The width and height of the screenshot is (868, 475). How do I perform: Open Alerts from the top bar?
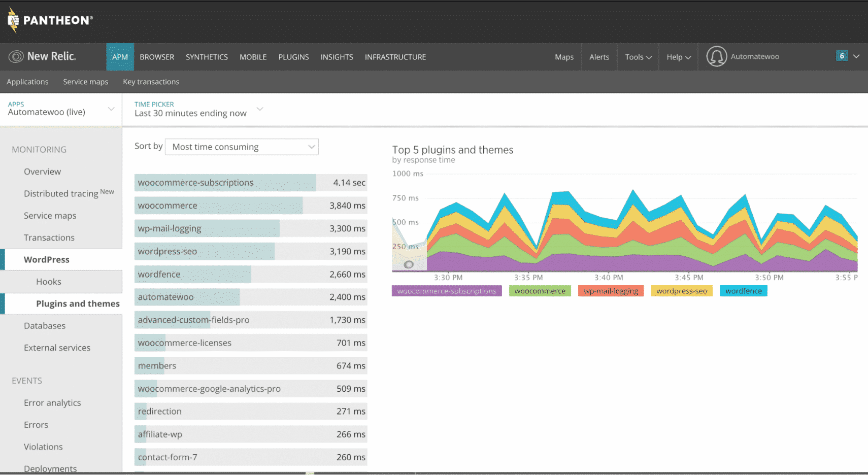click(599, 57)
